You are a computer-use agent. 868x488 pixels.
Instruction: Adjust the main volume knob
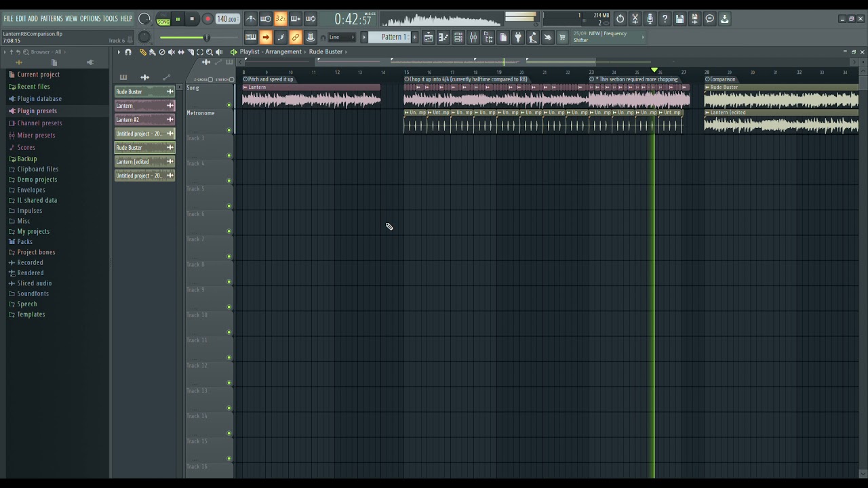point(144,19)
